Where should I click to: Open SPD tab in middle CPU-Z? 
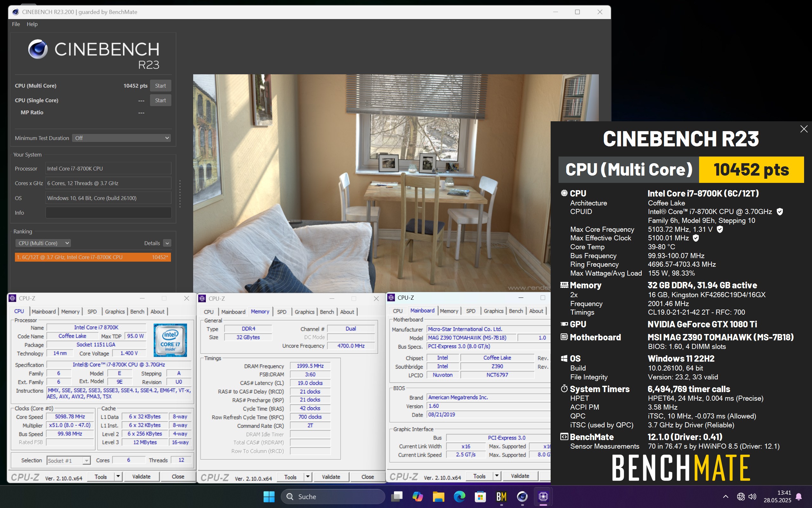(282, 312)
